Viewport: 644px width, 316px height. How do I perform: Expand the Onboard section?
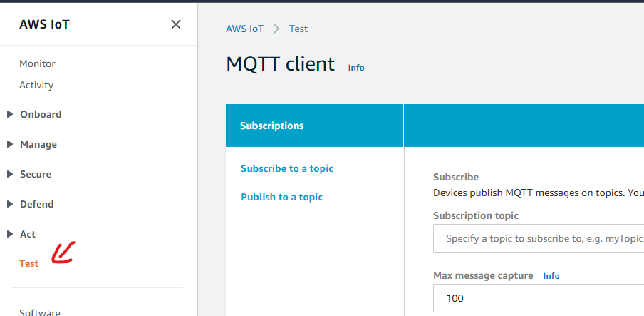pos(41,114)
